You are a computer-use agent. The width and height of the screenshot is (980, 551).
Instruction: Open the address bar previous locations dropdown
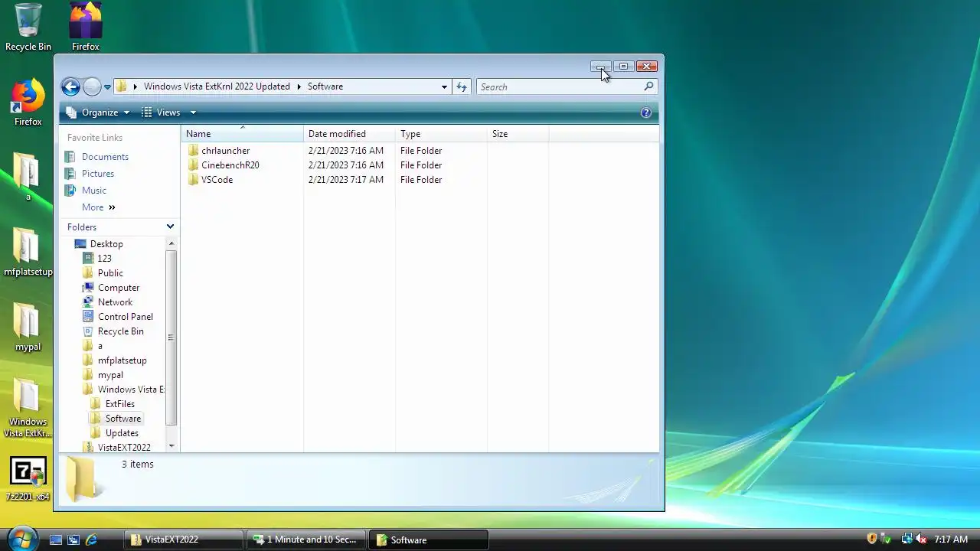click(444, 87)
